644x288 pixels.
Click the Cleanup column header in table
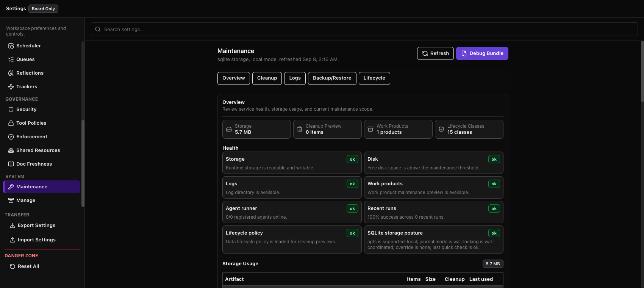[x=455, y=279]
